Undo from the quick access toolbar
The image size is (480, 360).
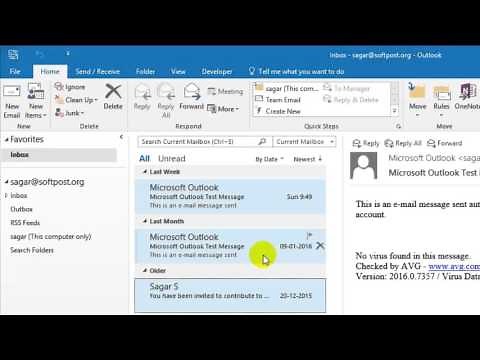40,53
